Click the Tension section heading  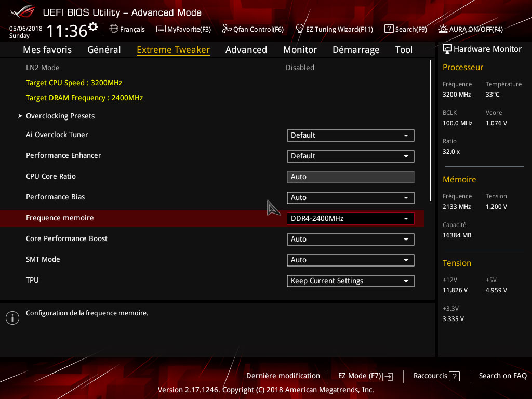point(457,263)
